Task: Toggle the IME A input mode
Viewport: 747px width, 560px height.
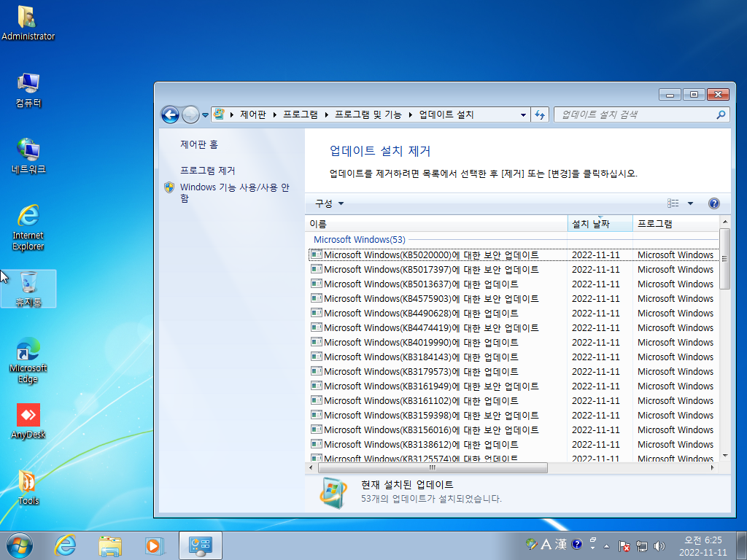Action: click(546, 544)
